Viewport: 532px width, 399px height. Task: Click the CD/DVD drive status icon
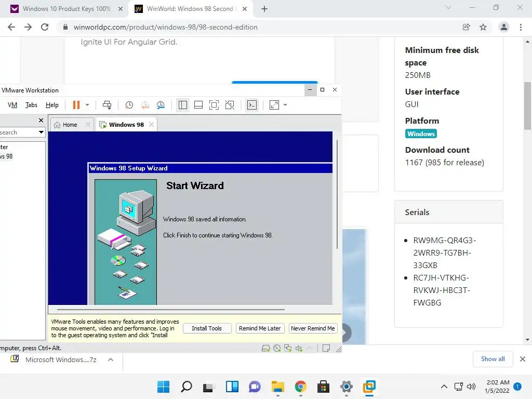pyautogui.click(x=277, y=349)
